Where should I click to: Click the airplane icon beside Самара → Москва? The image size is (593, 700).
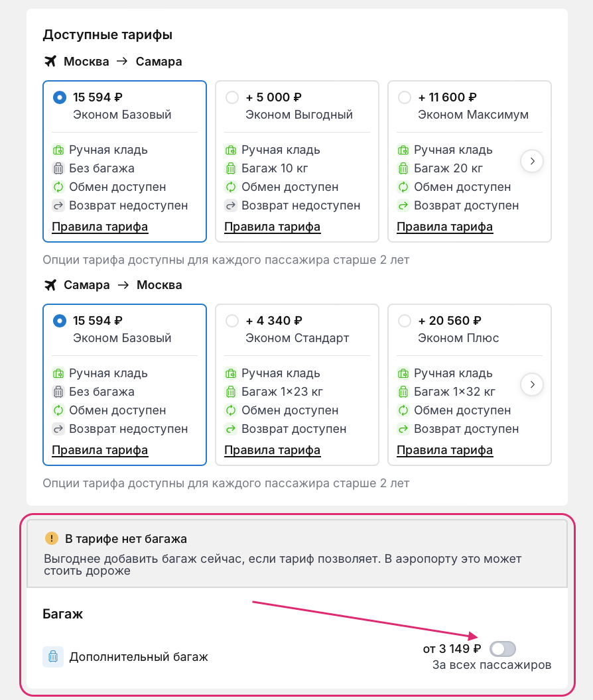pyautogui.click(x=50, y=285)
